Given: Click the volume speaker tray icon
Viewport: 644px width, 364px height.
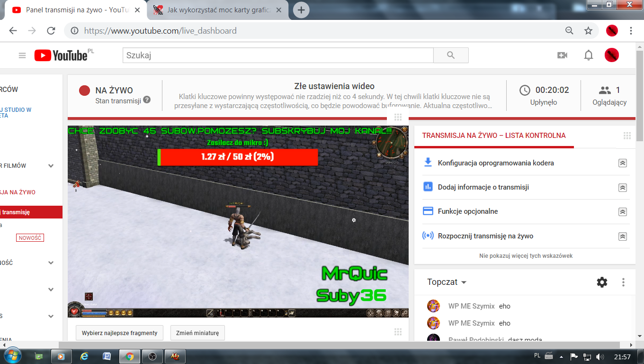Looking at the screenshot, I should point(600,356).
